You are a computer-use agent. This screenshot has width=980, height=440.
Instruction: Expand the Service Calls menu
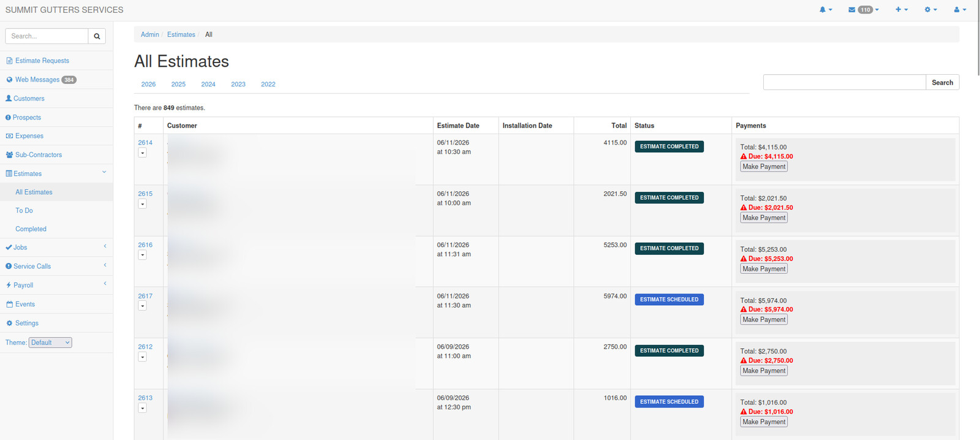56,267
